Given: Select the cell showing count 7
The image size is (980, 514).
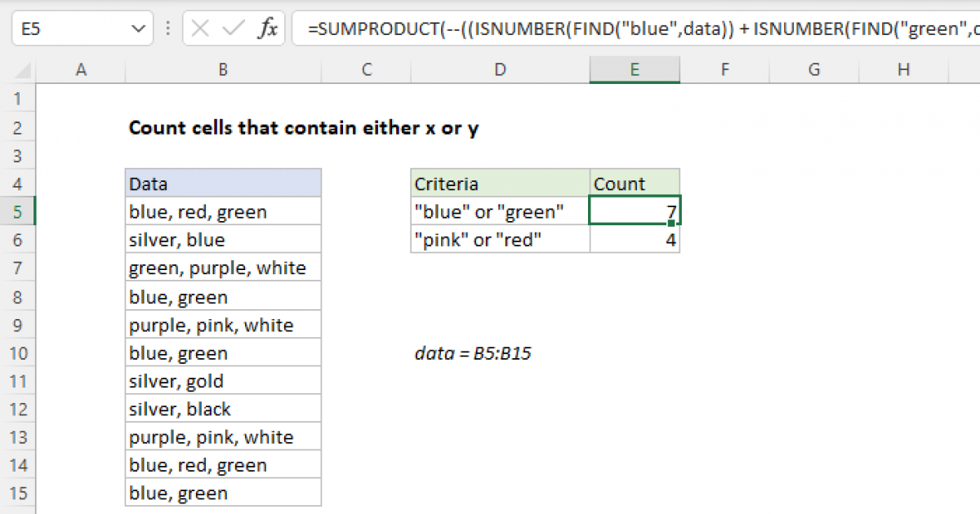Looking at the screenshot, I should pyautogui.click(x=635, y=210).
